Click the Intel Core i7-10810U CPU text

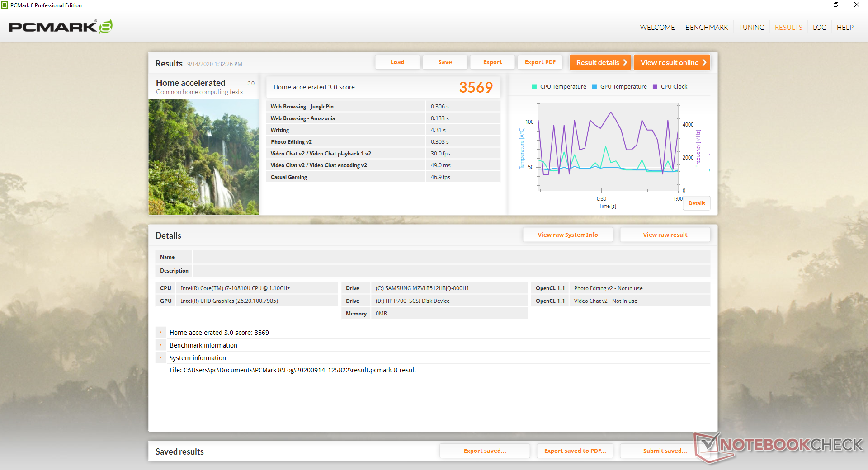tap(235, 288)
